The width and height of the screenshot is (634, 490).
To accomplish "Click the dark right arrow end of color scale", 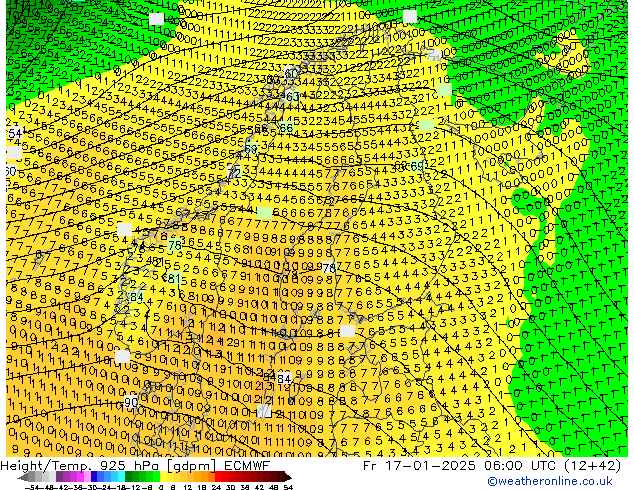I will 288,477.
